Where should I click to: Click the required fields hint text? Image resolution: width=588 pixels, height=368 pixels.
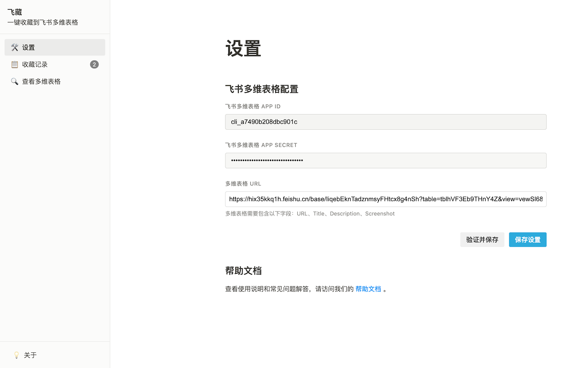tap(310, 213)
